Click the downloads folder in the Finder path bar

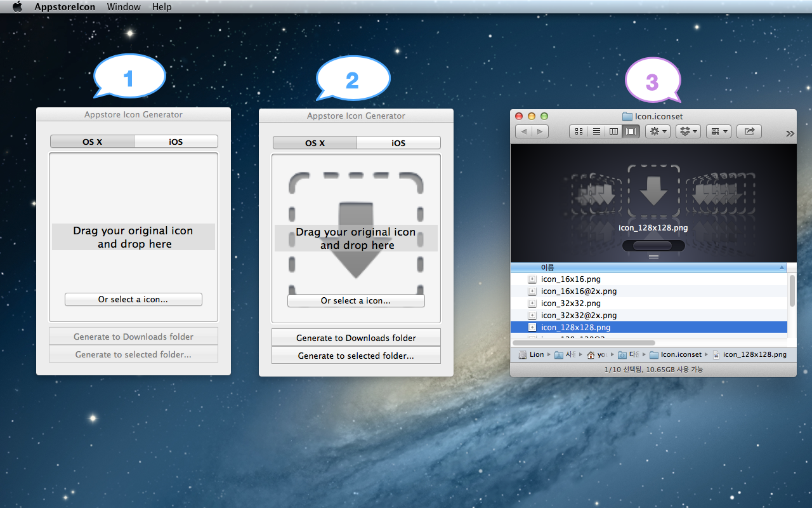coord(628,355)
